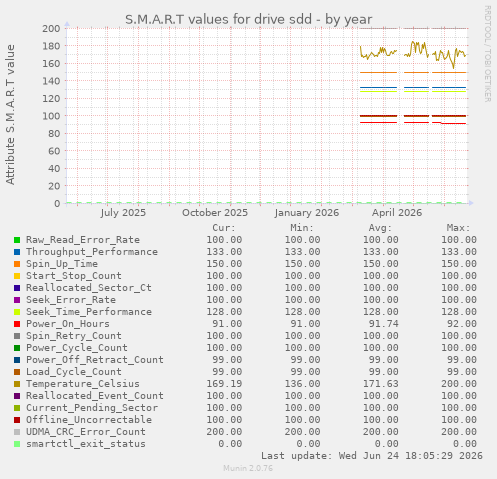
Task: Click the Temperature_Celsius gold swatch
Action: coord(17,384)
